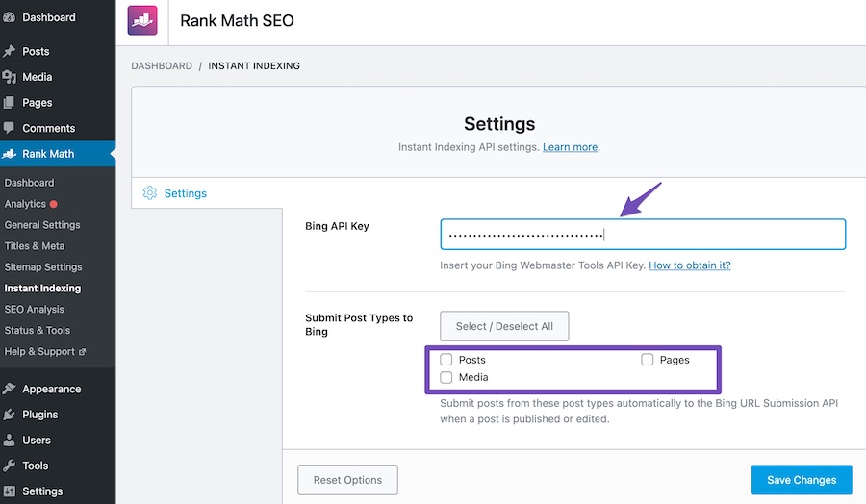Click the Rank Math sidebar icon
Screen dimensions: 866x504
click(x=9, y=154)
